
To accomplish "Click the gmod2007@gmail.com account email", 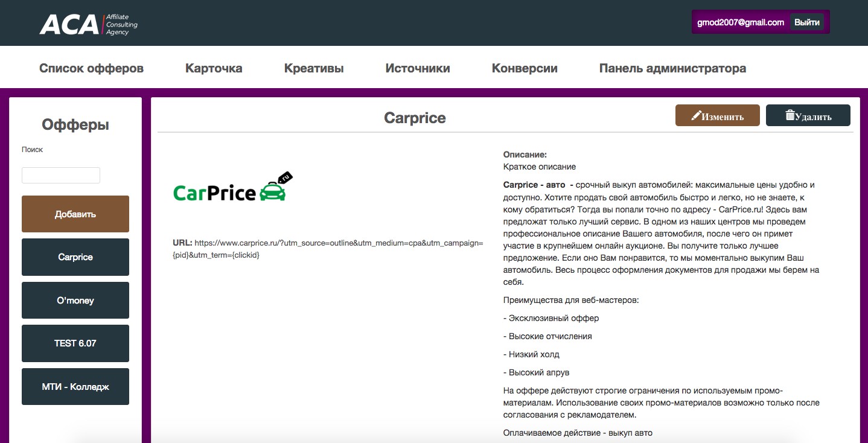I will 741,22.
